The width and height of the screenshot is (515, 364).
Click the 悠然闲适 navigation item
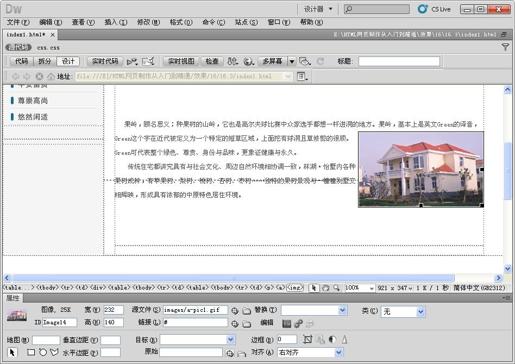click(x=33, y=117)
